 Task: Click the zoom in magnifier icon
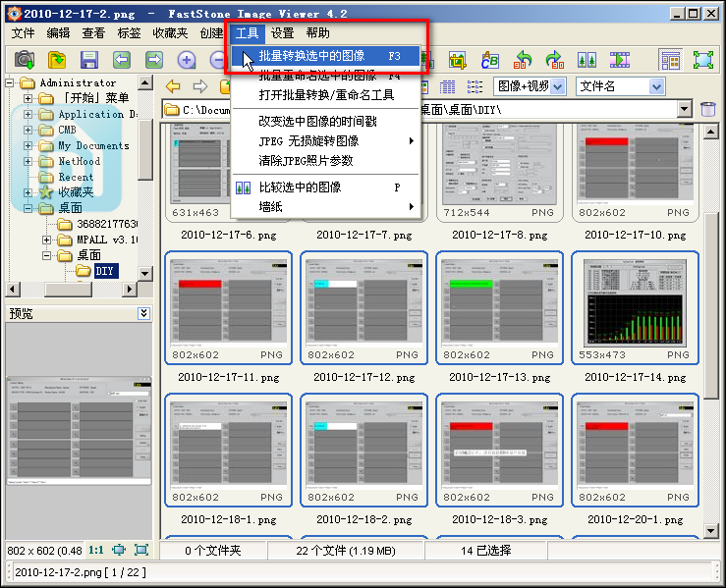pos(187,60)
